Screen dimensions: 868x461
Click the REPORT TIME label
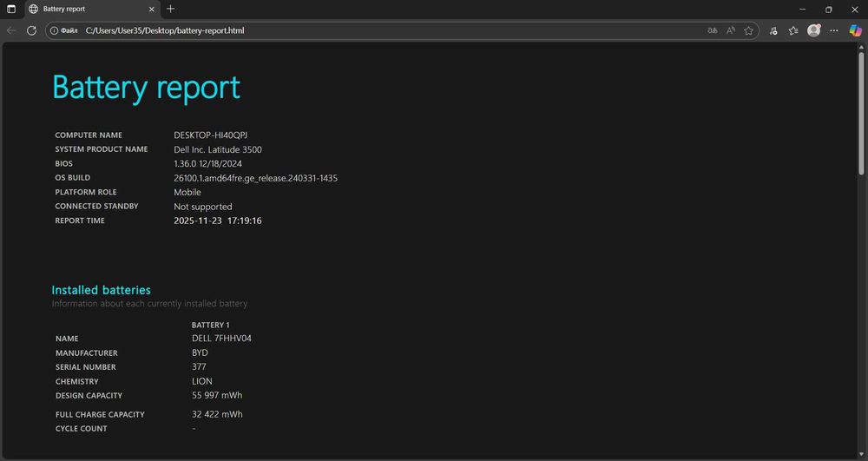point(80,221)
